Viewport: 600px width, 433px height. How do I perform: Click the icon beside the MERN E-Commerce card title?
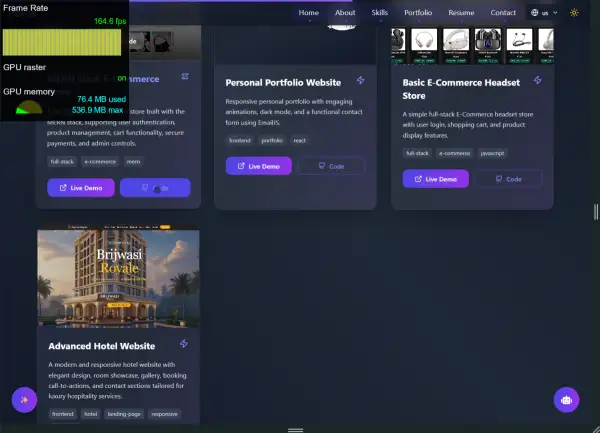click(185, 77)
